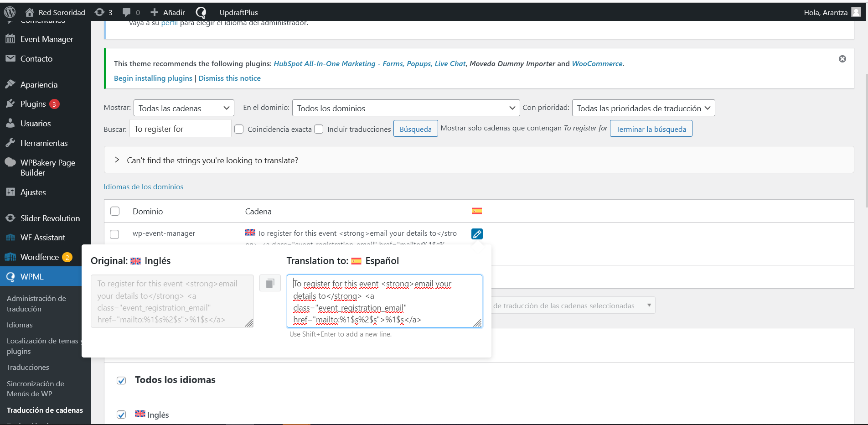Click in the Spanish translation text area

point(384,301)
